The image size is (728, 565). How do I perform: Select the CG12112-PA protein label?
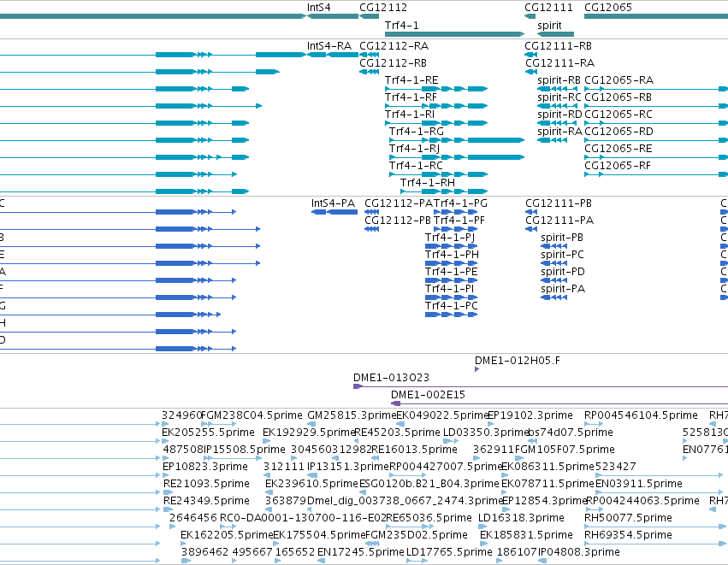pos(399,203)
